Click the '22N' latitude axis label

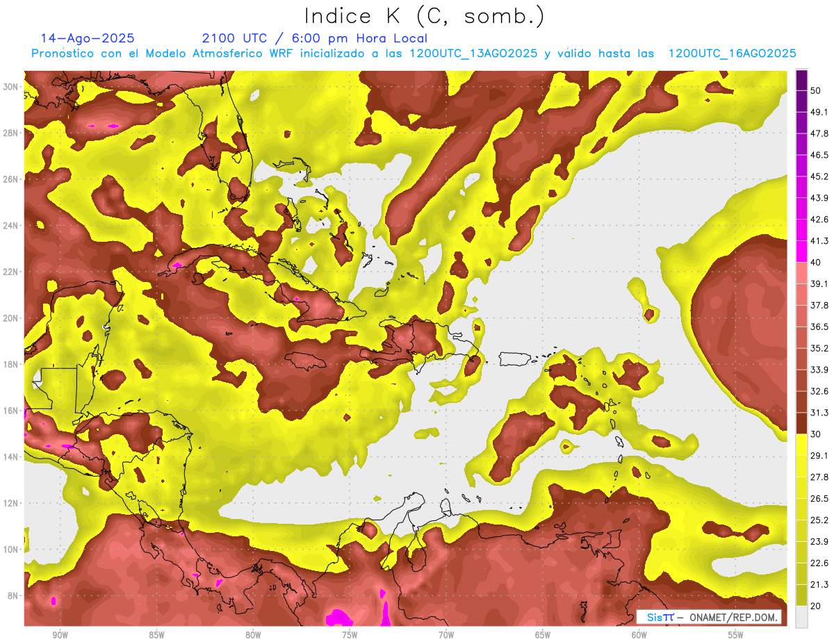point(12,271)
